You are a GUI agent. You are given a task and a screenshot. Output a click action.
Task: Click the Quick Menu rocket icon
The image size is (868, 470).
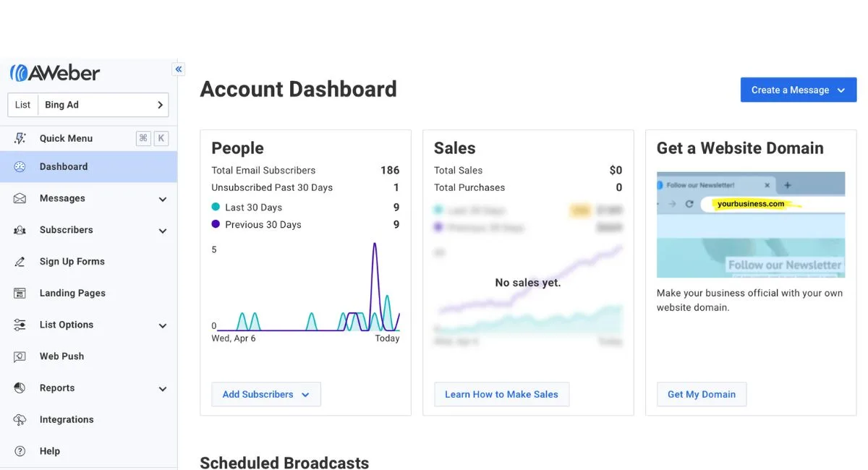[x=20, y=138]
